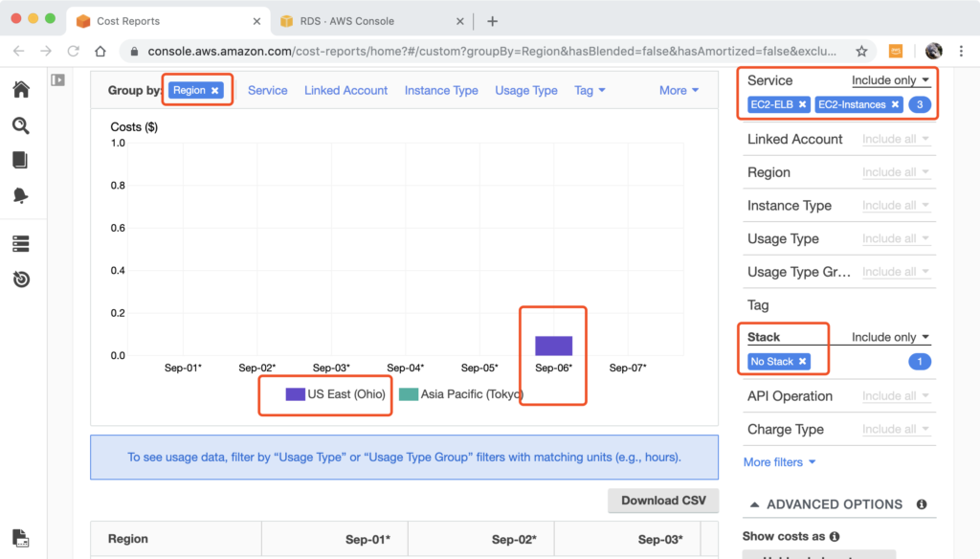Click the Download CSV button

[x=663, y=501]
